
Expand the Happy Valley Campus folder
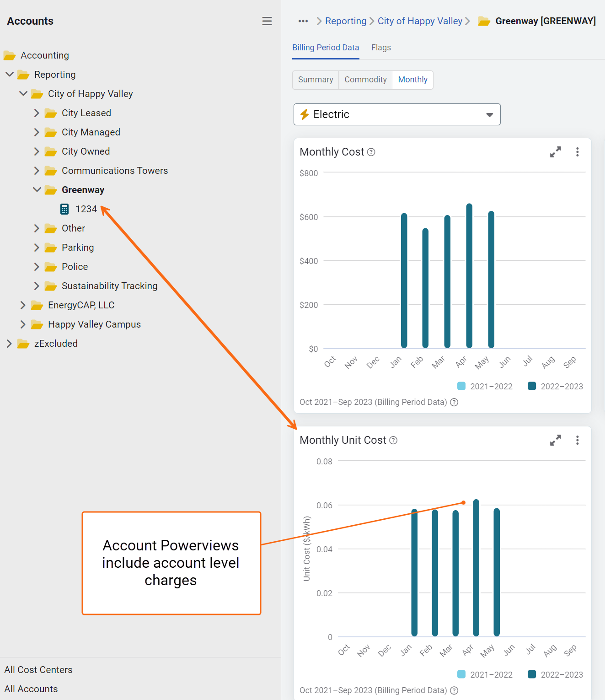click(x=23, y=324)
